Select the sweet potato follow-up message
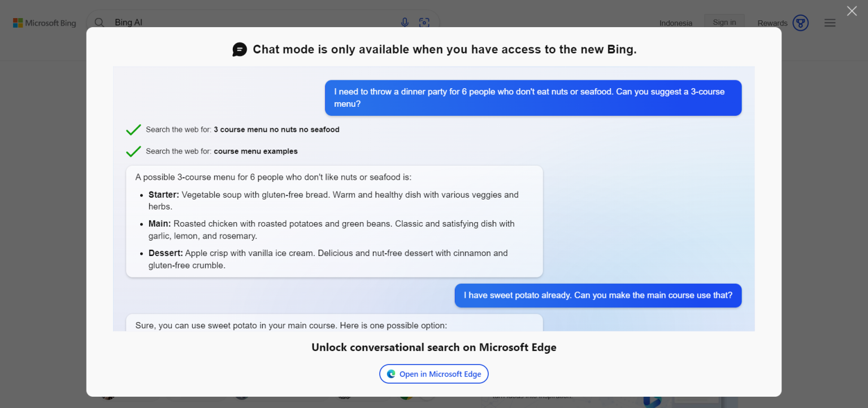868x408 pixels. pos(598,295)
